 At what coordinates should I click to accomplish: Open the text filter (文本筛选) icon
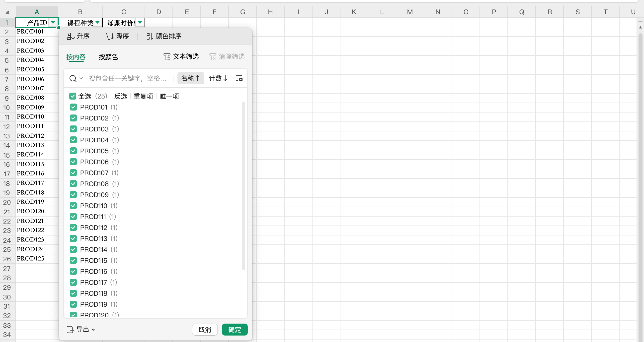(167, 57)
